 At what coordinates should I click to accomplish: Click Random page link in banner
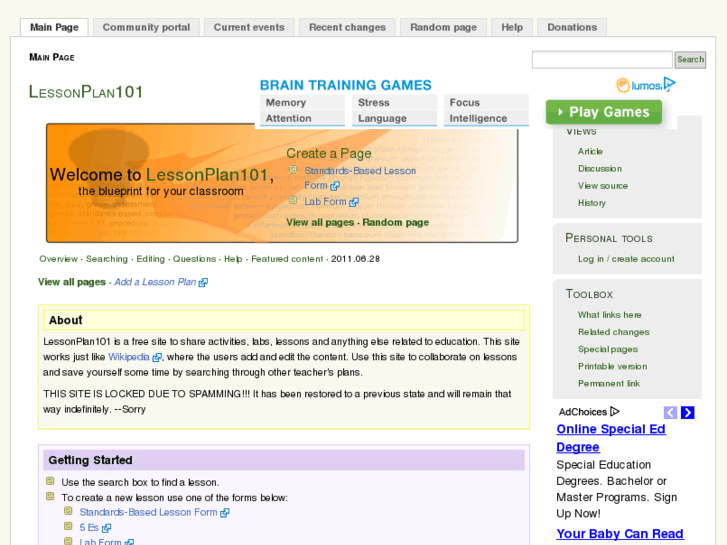coord(395,223)
